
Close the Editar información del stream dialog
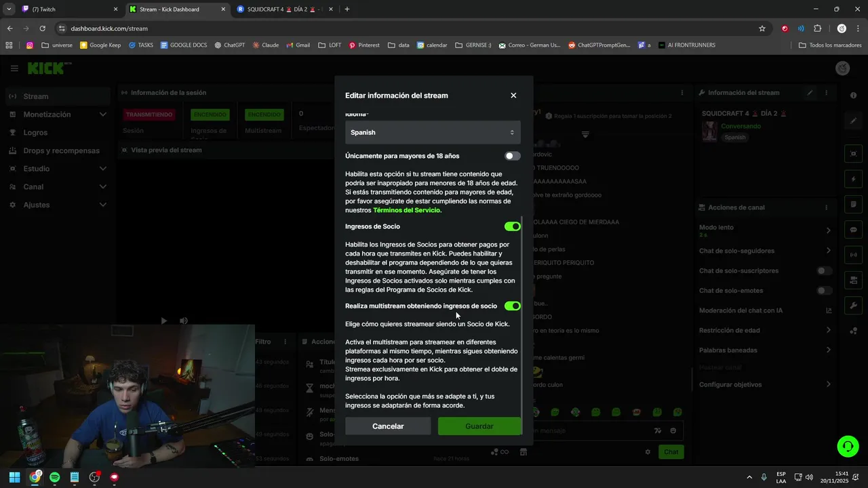513,96
